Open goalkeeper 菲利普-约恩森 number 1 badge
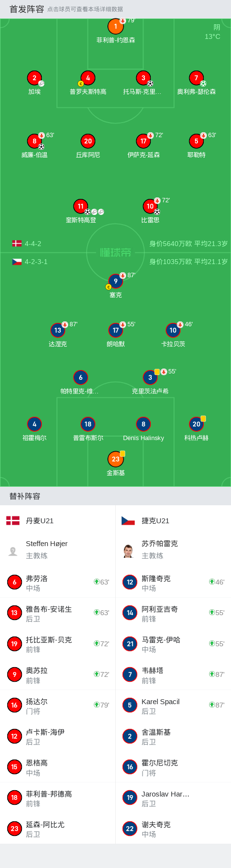 pos(116,27)
